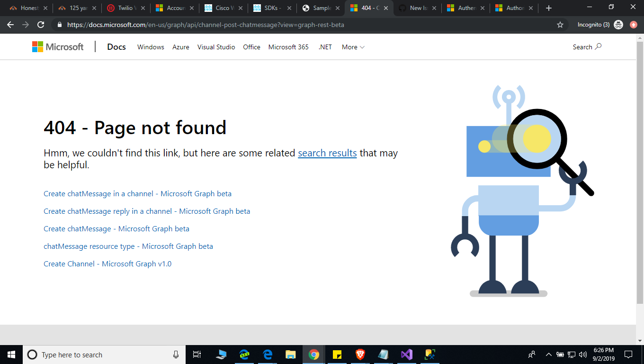Open Create chatMessage in a channel link
Image resolution: width=644 pixels, height=364 pixels.
point(137,193)
